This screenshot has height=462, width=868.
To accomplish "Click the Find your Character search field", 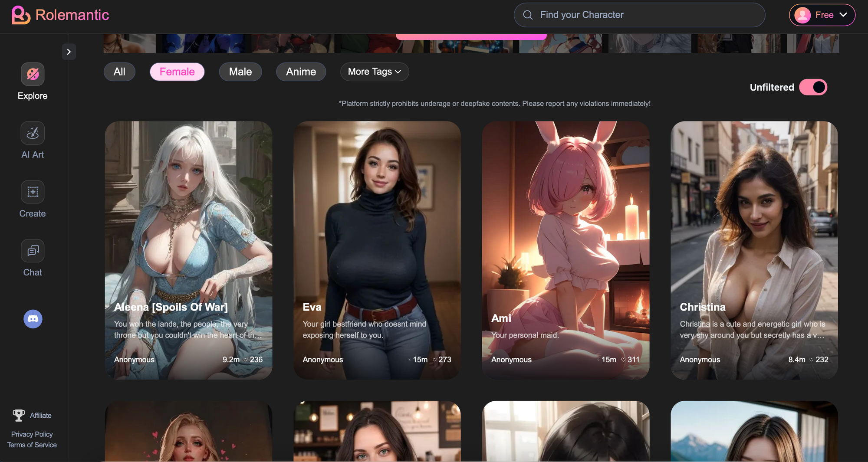I will point(639,15).
